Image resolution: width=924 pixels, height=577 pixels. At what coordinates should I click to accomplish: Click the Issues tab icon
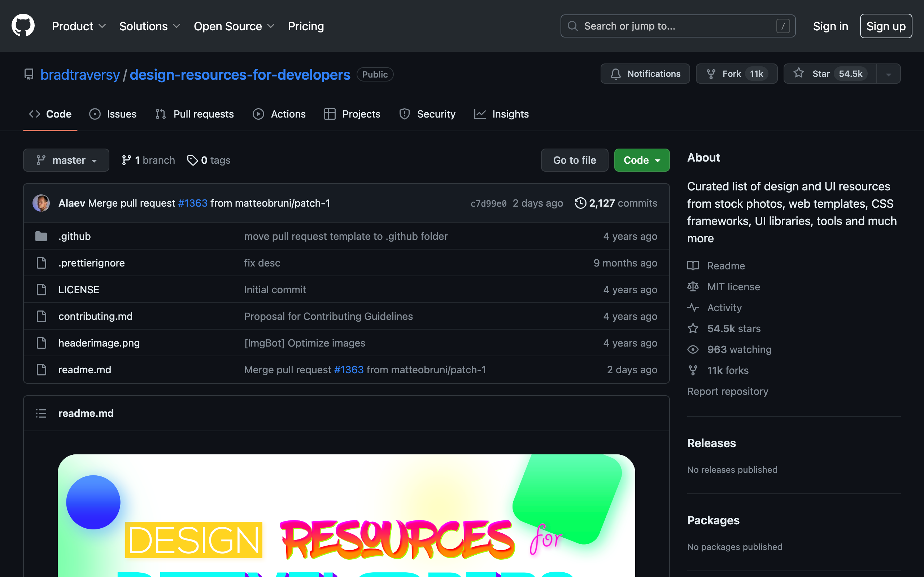[x=95, y=114]
